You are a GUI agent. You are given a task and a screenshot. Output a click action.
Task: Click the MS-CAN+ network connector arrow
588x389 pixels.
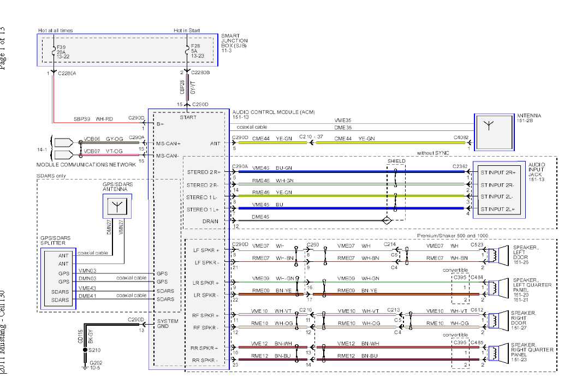point(64,143)
